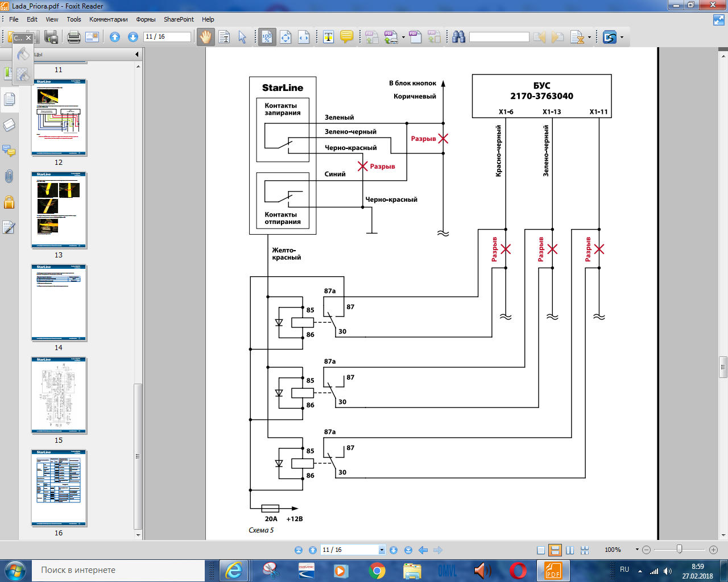Image resolution: width=728 pixels, height=582 pixels.
Task: Select the Text selection tool
Action: click(224, 37)
